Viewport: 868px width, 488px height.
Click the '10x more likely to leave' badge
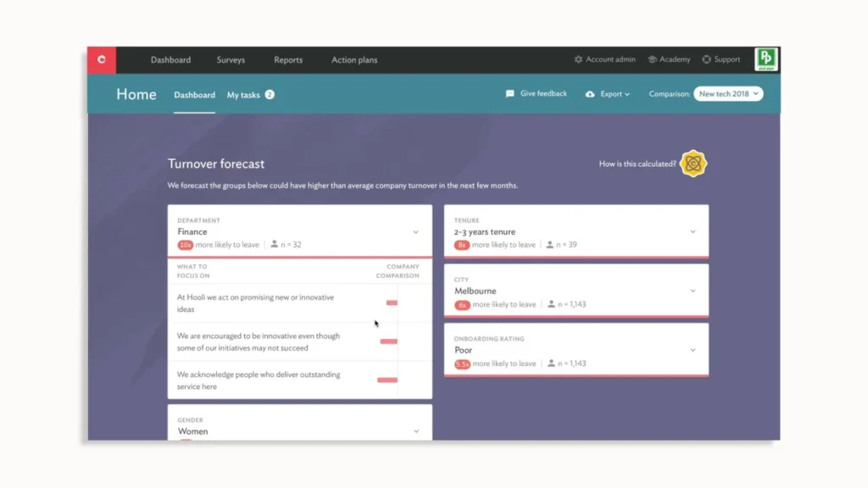point(186,245)
